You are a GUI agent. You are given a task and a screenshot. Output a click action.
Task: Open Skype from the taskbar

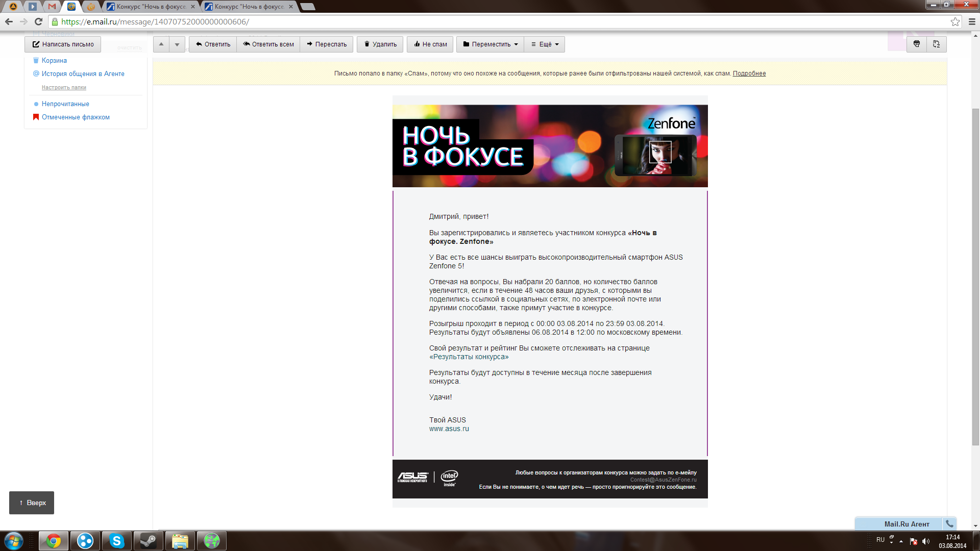coord(116,541)
